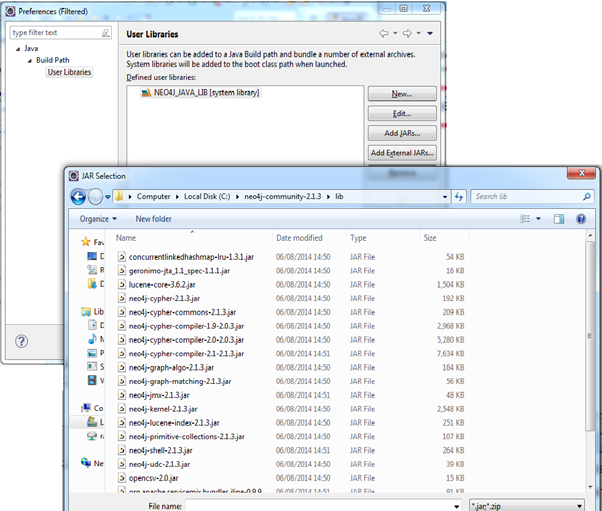Image resolution: width=602 pixels, height=511 pixels.
Task: Toggle the preview pane icon
Action: pos(559,219)
